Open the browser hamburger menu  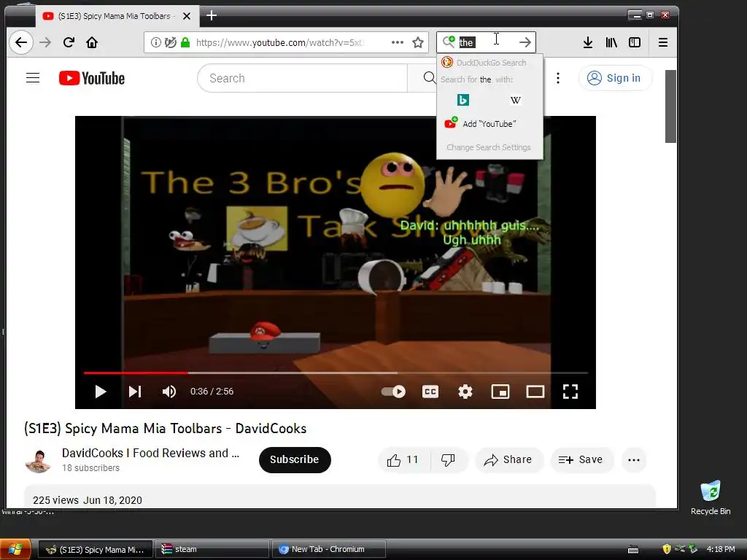[x=662, y=42]
